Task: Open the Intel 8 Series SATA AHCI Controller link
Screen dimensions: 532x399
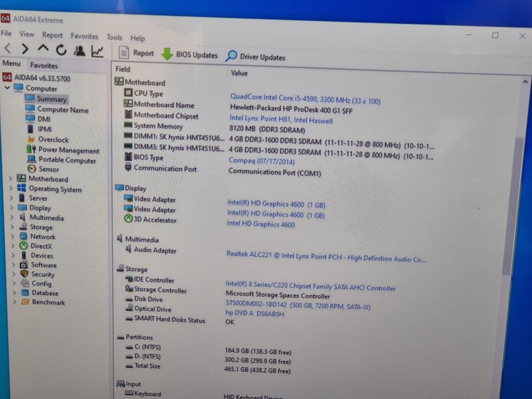Action: click(x=310, y=286)
